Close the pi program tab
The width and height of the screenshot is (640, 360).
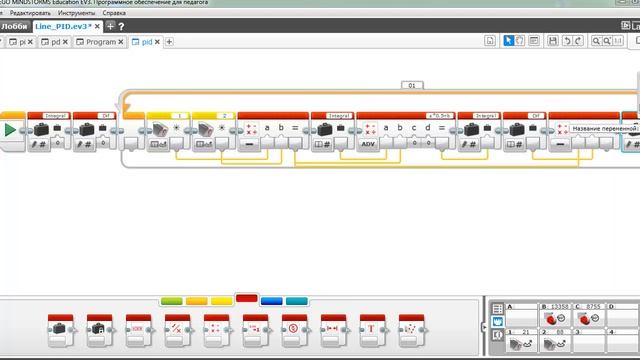coord(30,42)
